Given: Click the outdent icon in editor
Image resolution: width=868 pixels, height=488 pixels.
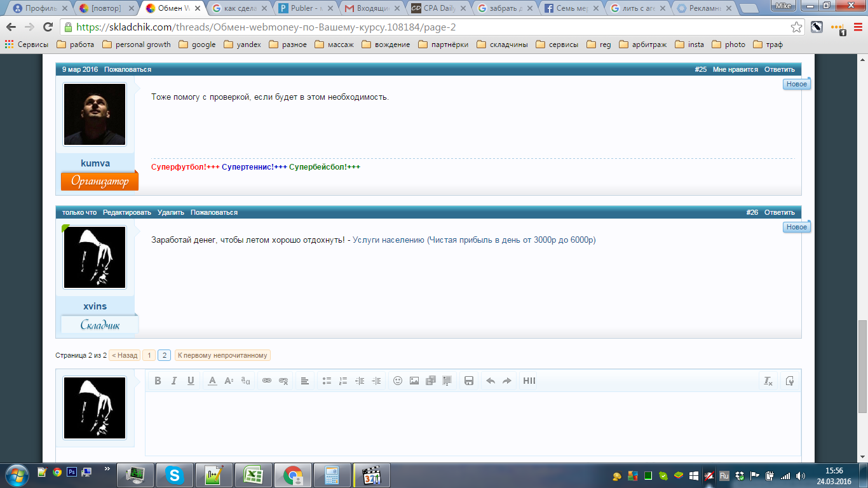Looking at the screenshot, I should [x=360, y=381].
